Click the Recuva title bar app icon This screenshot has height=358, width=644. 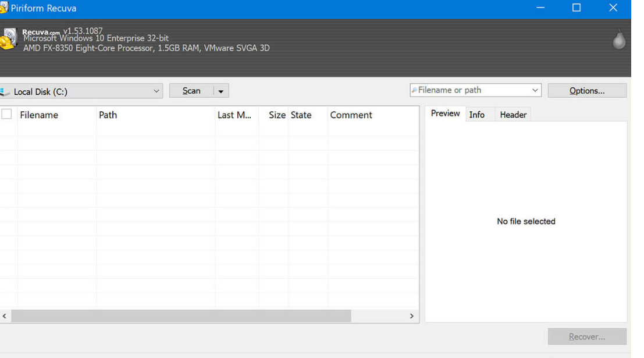click(x=3, y=8)
